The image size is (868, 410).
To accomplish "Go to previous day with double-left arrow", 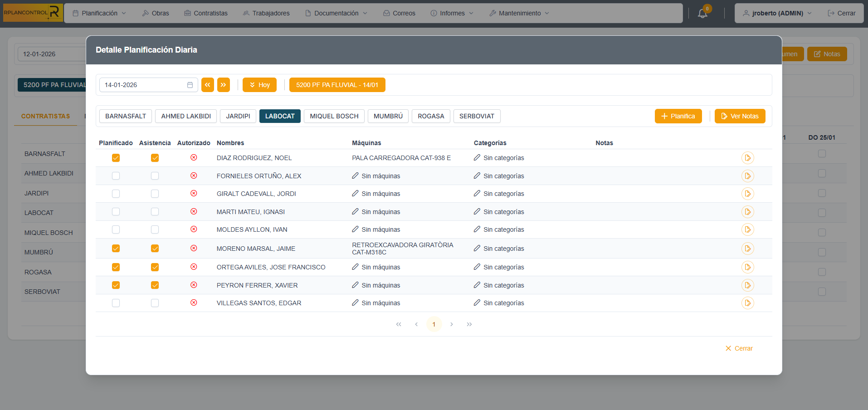I will tap(208, 85).
